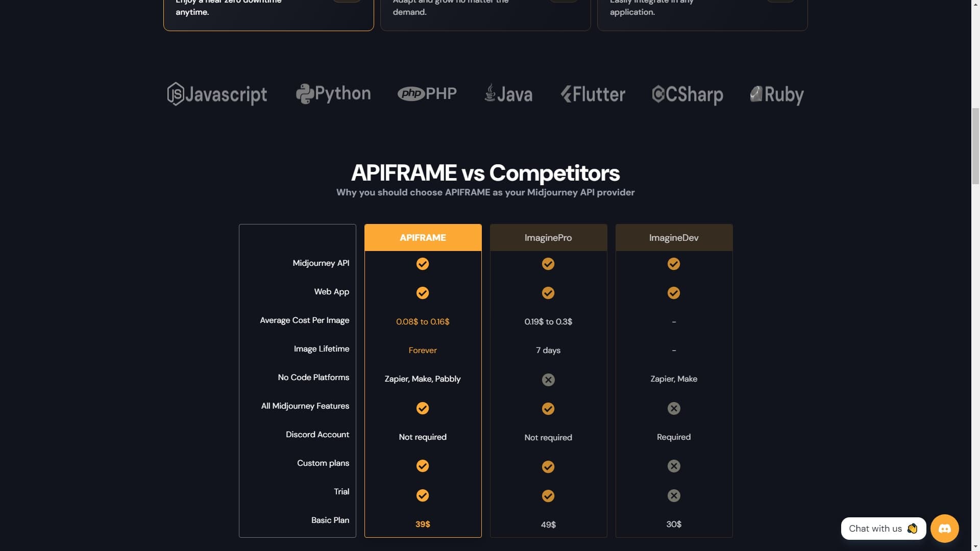Click the '30$' basic plan price
The image size is (980, 551).
point(674,524)
